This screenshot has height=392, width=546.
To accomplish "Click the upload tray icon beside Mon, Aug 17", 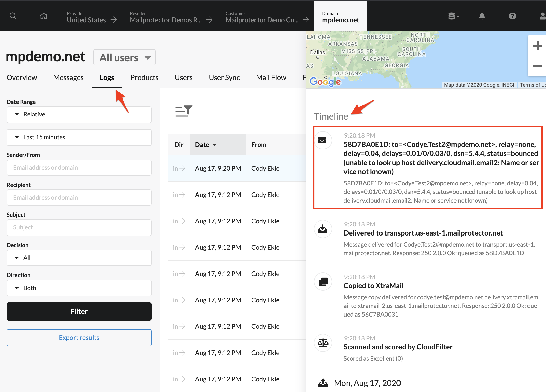I will point(323,383).
